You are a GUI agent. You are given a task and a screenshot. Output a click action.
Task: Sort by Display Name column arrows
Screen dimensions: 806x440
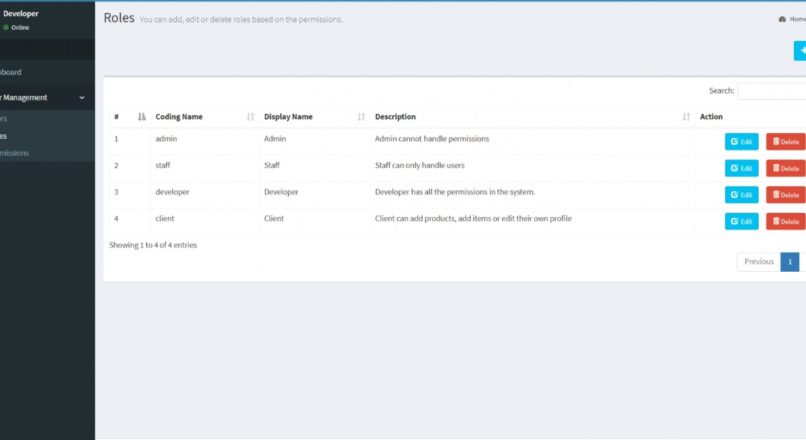pos(361,117)
